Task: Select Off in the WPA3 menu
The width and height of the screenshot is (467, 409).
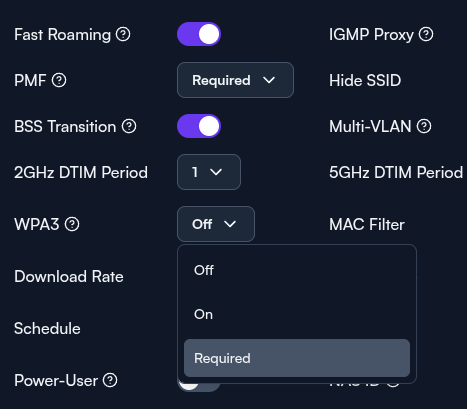Action: tap(297, 270)
